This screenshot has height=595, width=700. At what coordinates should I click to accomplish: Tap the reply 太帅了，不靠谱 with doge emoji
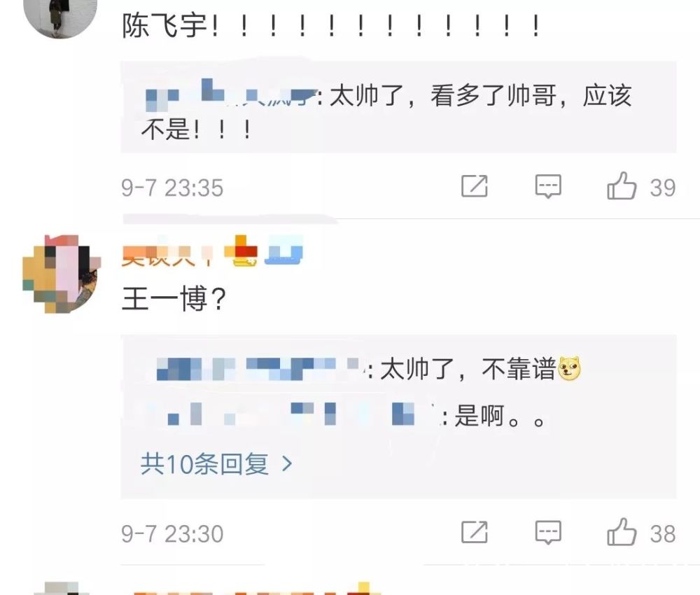pyautogui.click(x=480, y=369)
